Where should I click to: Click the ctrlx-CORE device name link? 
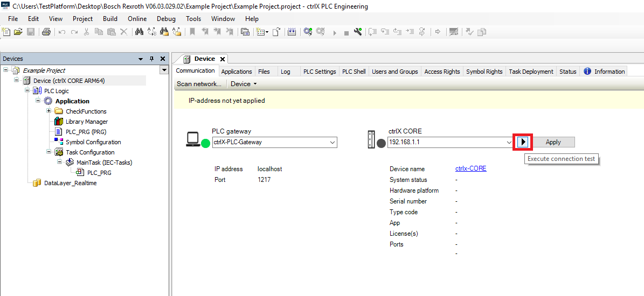(470, 168)
